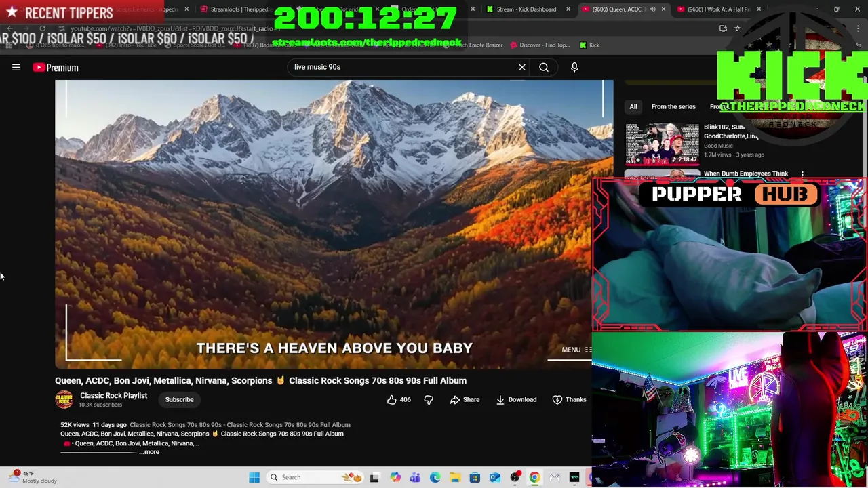Open 'Discover - Find Top...' bookmark
Image resolution: width=868 pixels, height=488 pixels.
[x=539, y=45]
